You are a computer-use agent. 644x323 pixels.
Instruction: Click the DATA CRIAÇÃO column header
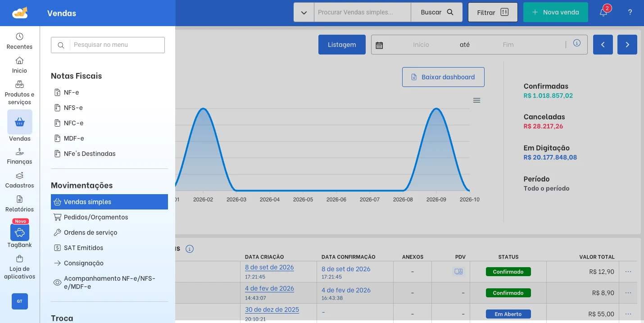coord(264,257)
